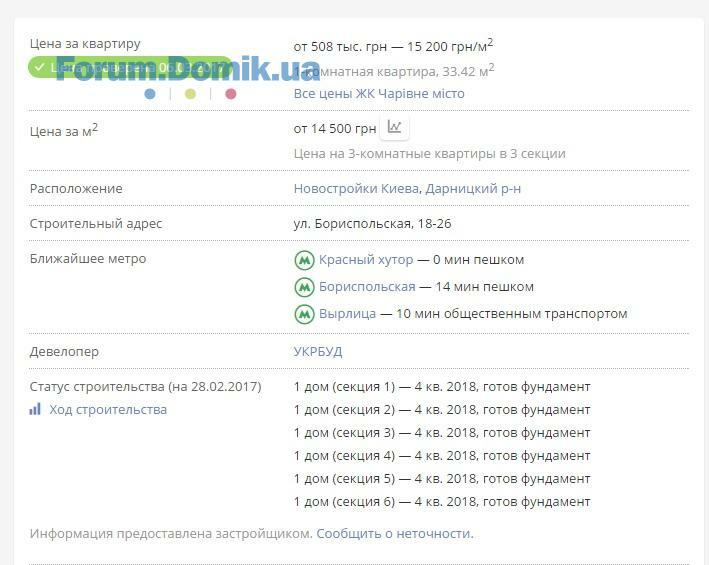Click address 'ул. Бориспольская, 18-26'

pos(372,224)
